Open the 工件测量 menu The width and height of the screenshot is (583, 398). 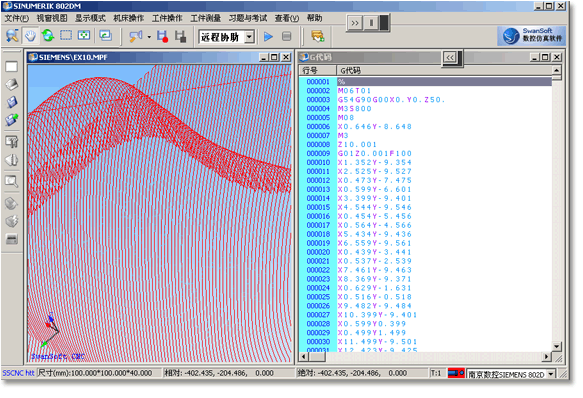pyautogui.click(x=206, y=18)
